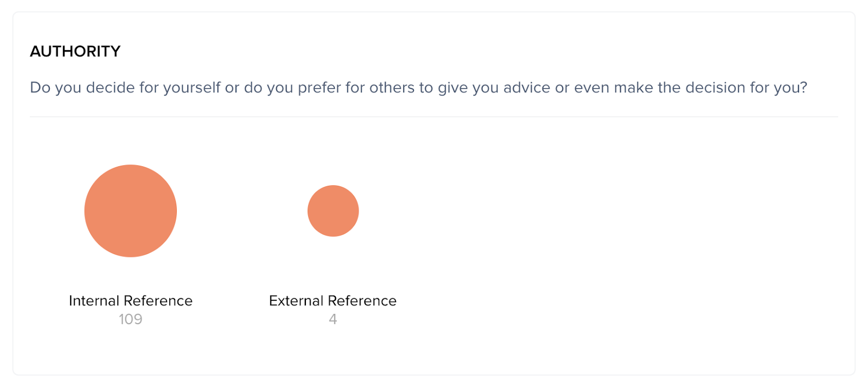Click the word 'Internal' in the label
This screenshot has width=868, height=391.
[x=94, y=301]
